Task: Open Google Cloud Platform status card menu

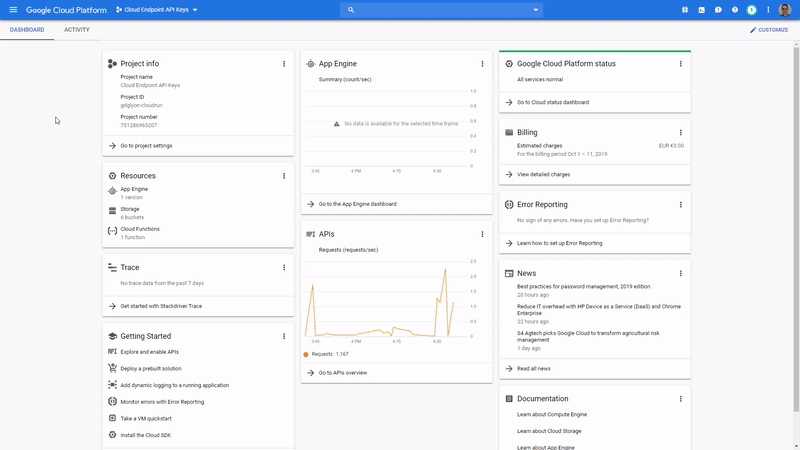Action: pyautogui.click(x=681, y=64)
